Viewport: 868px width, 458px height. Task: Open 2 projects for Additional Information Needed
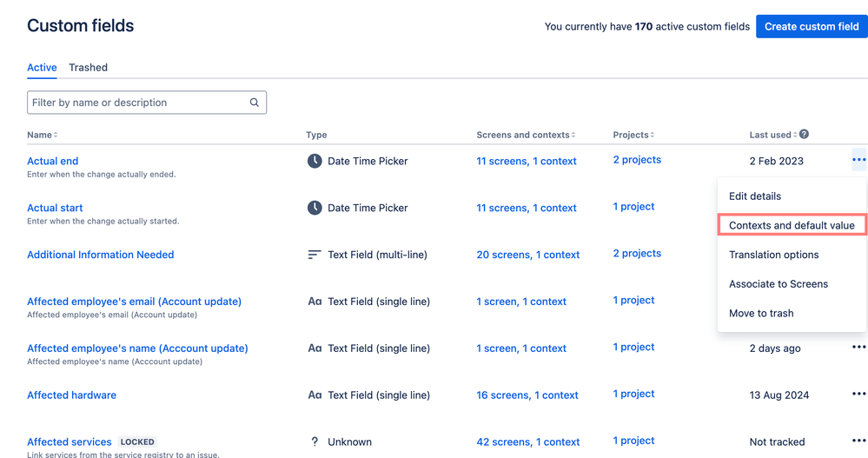pos(637,253)
